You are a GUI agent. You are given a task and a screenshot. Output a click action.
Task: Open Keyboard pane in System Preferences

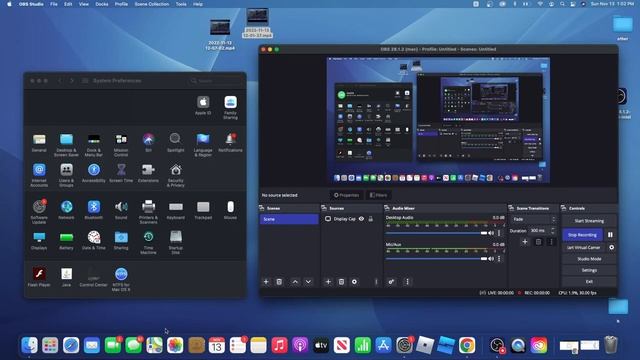(x=176, y=209)
